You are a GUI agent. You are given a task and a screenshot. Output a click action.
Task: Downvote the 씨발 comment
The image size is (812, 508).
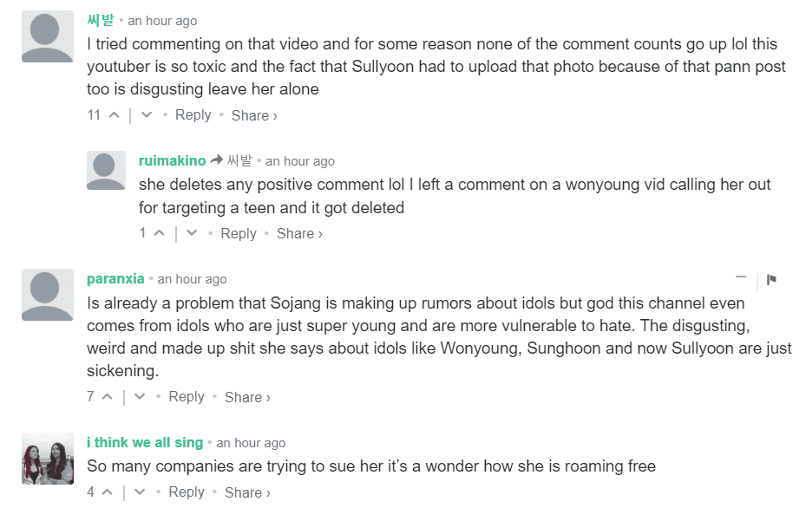click(x=147, y=115)
